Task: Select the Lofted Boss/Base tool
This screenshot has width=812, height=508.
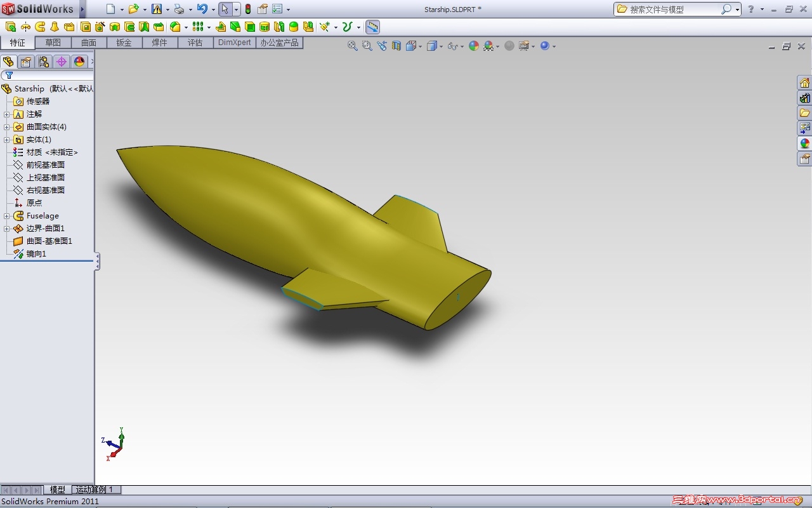Action: [55, 27]
